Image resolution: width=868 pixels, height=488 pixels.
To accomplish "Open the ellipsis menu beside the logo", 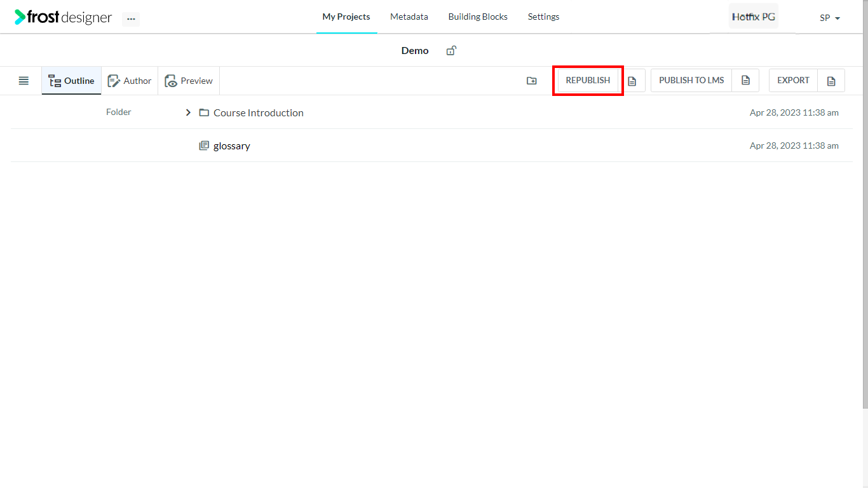I will tap(131, 19).
